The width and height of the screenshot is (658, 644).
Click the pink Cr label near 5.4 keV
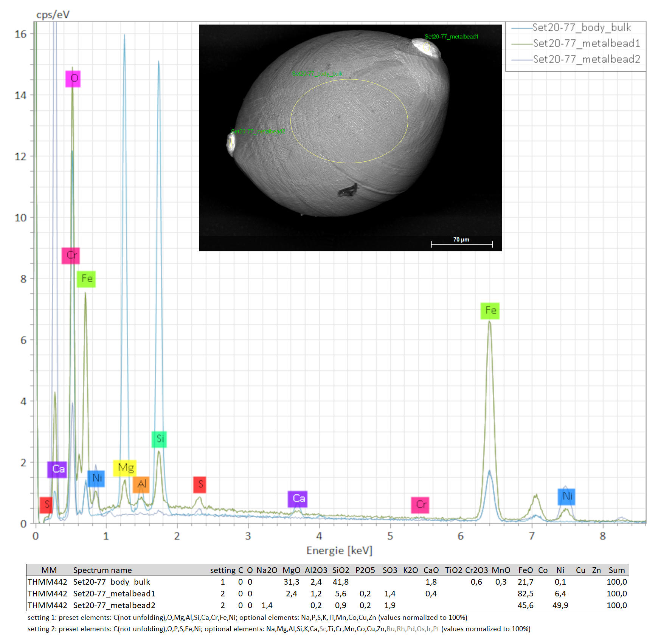420,505
